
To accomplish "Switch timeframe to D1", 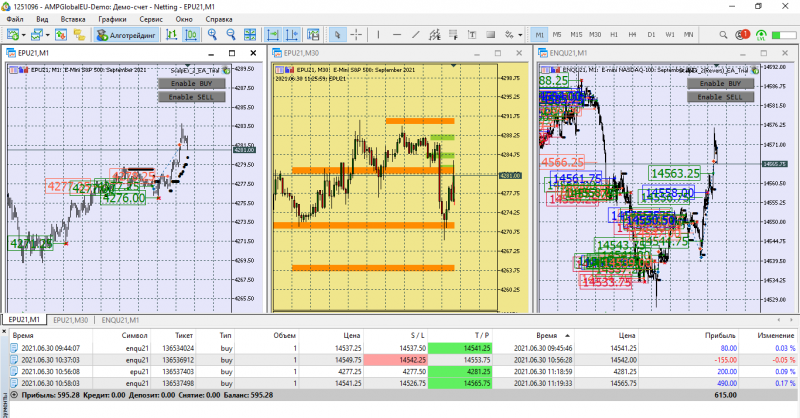I will pos(651,35).
